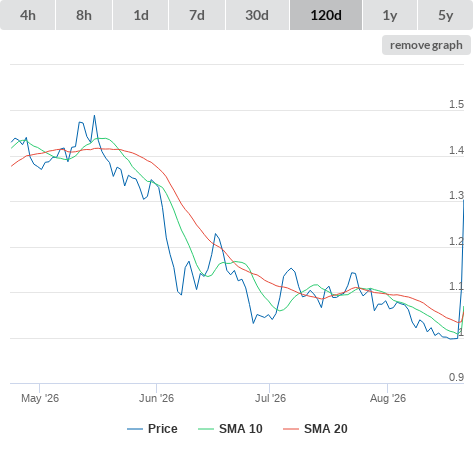
Task: Hide the SMA 20 series via legend
Action: 326,429
